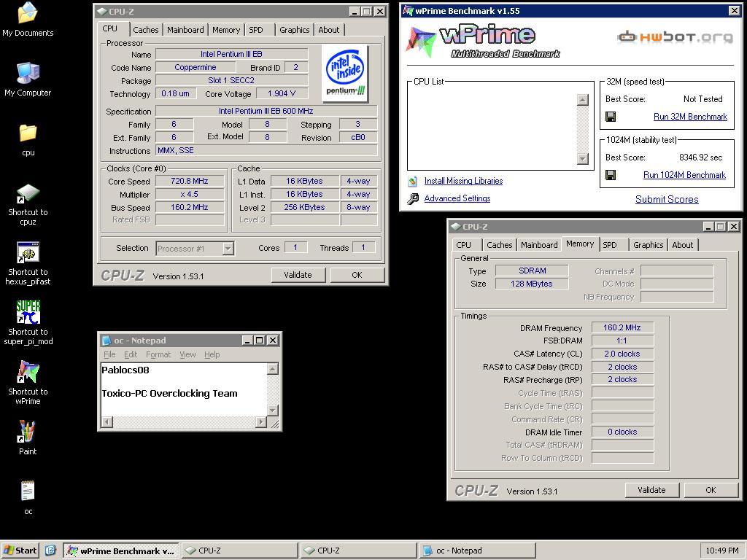Open the File menu in Notepad

tap(109, 354)
